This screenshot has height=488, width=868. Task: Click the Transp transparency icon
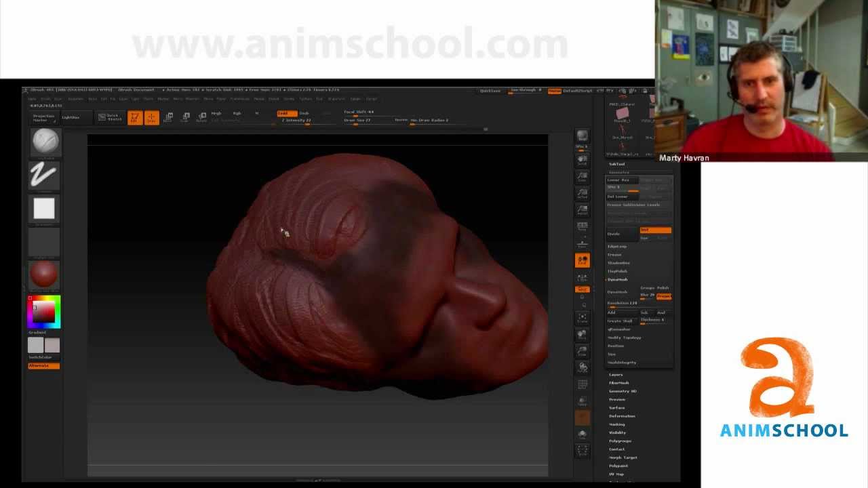coord(582,401)
